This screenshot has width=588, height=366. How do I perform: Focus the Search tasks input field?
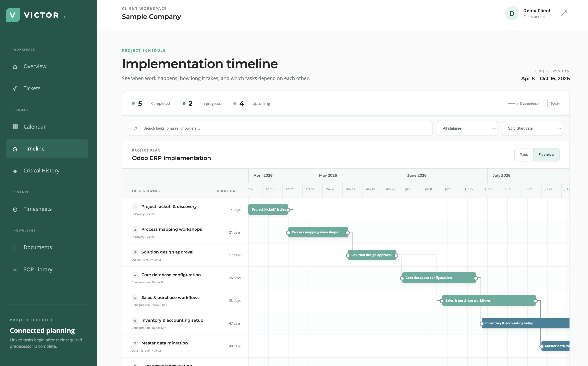pos(281,128)
